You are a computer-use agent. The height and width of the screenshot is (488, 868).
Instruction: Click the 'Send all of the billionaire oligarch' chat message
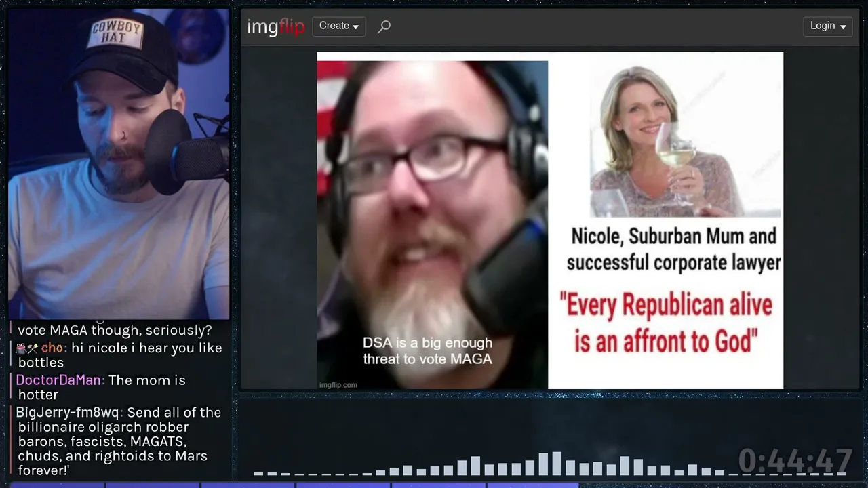[119, 441]
